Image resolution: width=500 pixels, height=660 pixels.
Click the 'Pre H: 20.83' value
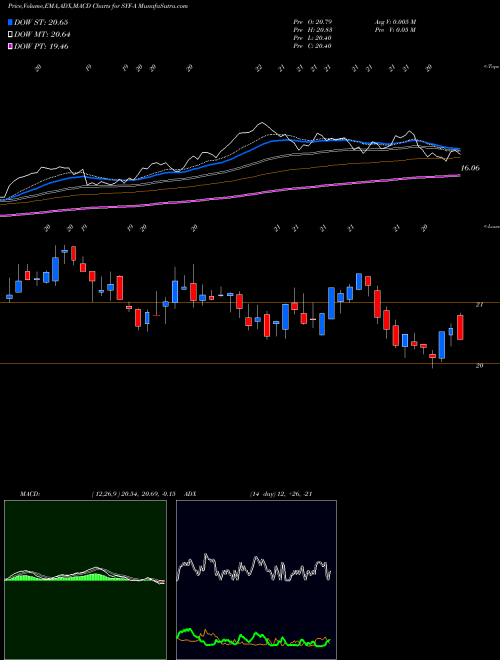[312, 30]
